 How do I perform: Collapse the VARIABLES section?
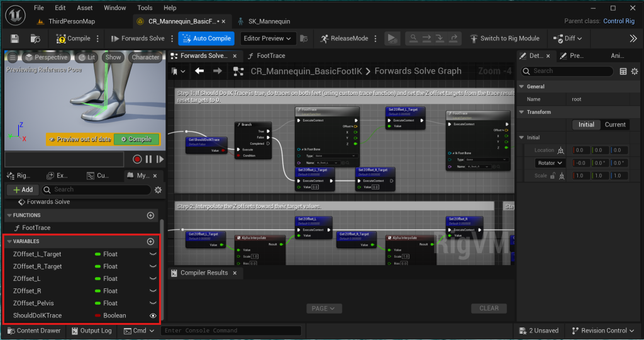[9, 241]
